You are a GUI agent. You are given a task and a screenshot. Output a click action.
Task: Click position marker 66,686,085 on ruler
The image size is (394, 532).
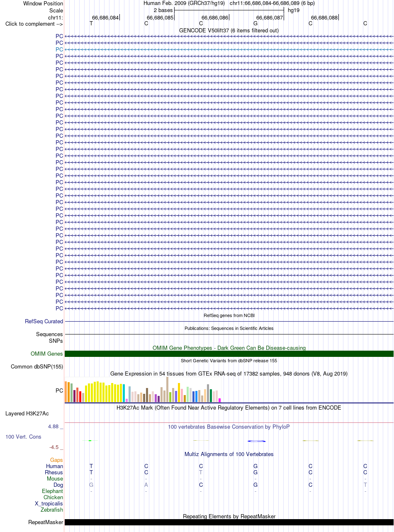(x=160, y=17)
